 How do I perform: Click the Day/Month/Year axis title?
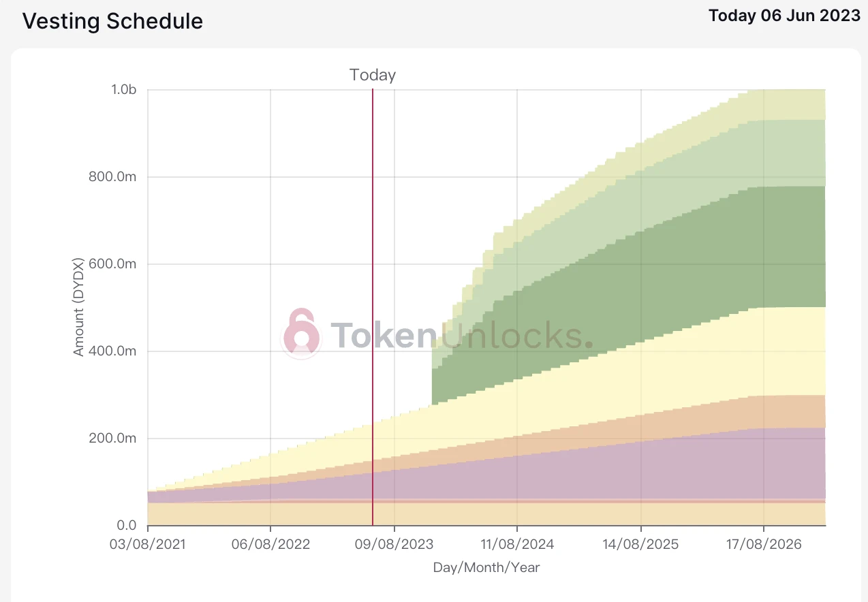tap(486, 567)
